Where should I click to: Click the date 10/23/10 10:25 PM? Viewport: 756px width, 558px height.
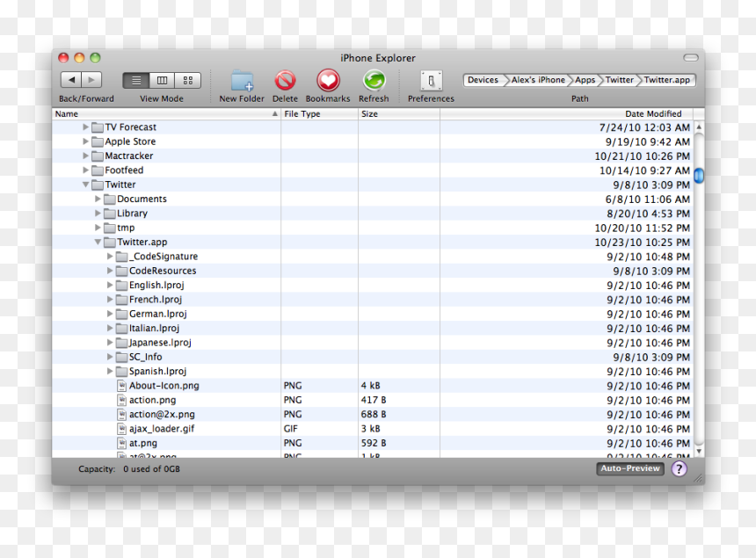642,243
